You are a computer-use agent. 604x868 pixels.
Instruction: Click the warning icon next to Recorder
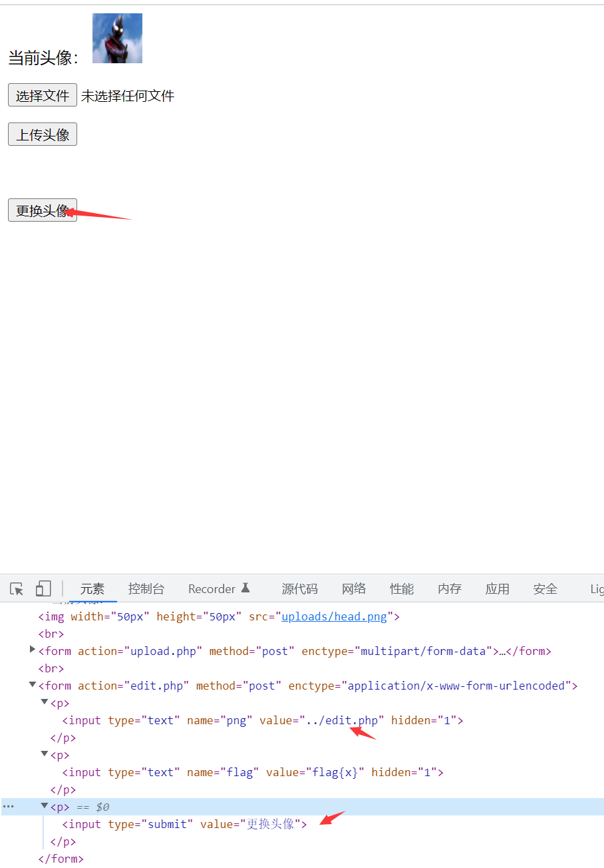[245, 587]
